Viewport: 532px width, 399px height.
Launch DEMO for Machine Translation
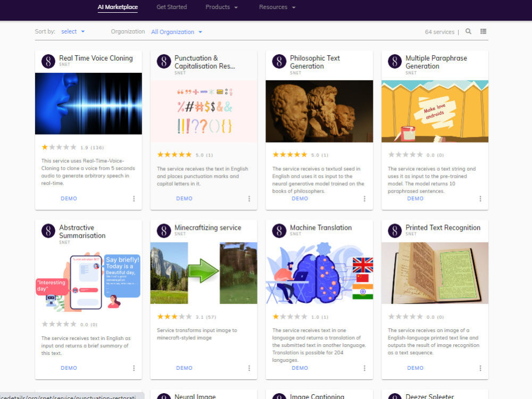[300, 368]
